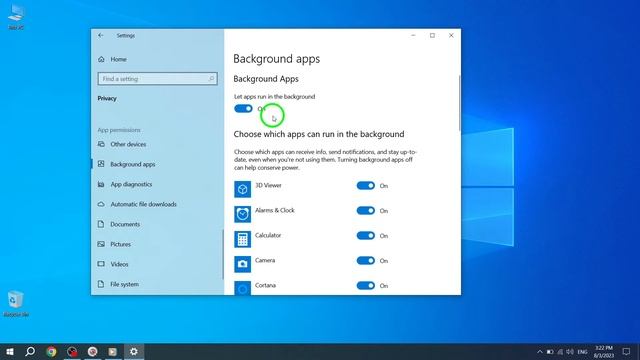Image resolution: width=640 pixels, height=360 pixels.
Task: Click the Home icon in sidebar
Action: 101,59
